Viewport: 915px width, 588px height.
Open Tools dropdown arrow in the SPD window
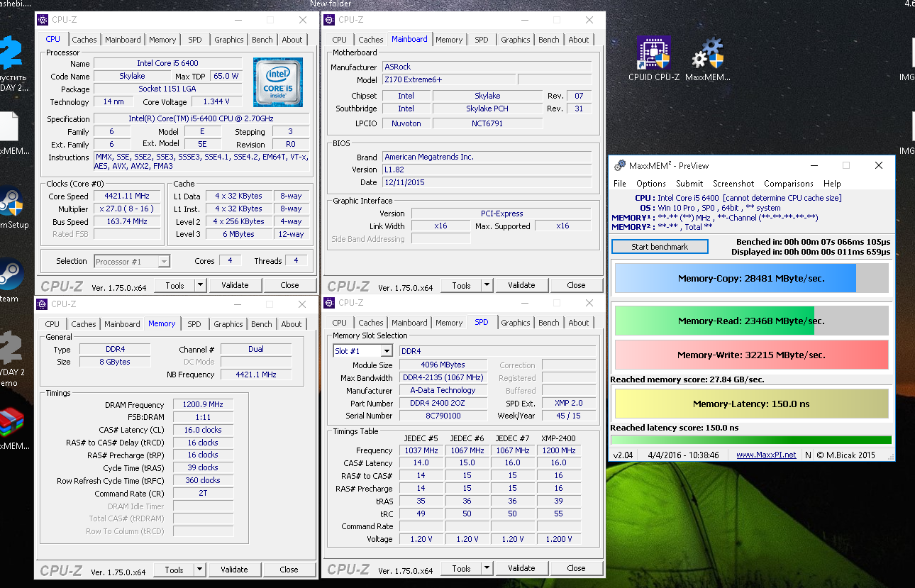[487, 568]
